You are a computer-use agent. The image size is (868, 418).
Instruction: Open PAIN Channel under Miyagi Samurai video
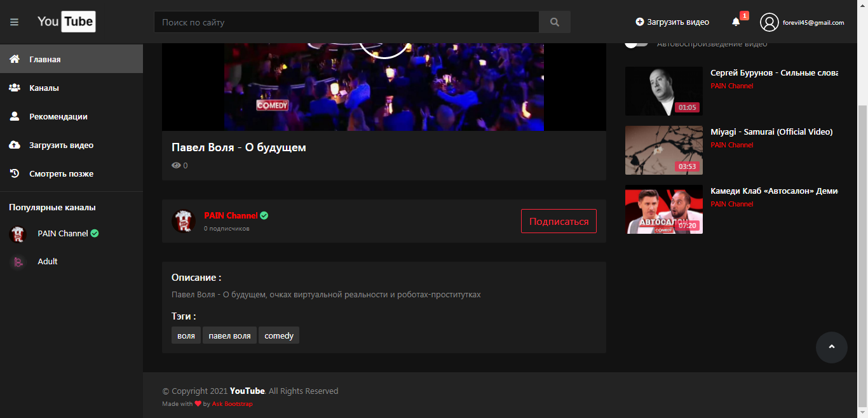(732, 145)
